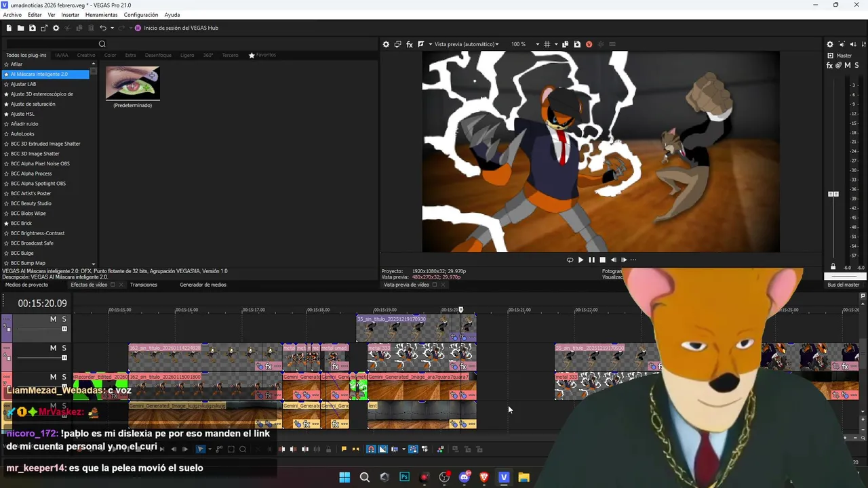
Task: Copy preview snapshot to clipboard icon
Action: [x=566, y=44]
